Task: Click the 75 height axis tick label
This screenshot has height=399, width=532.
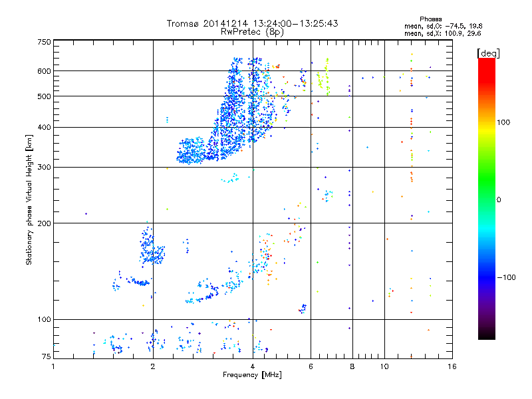Action: [x=47, y=356]
